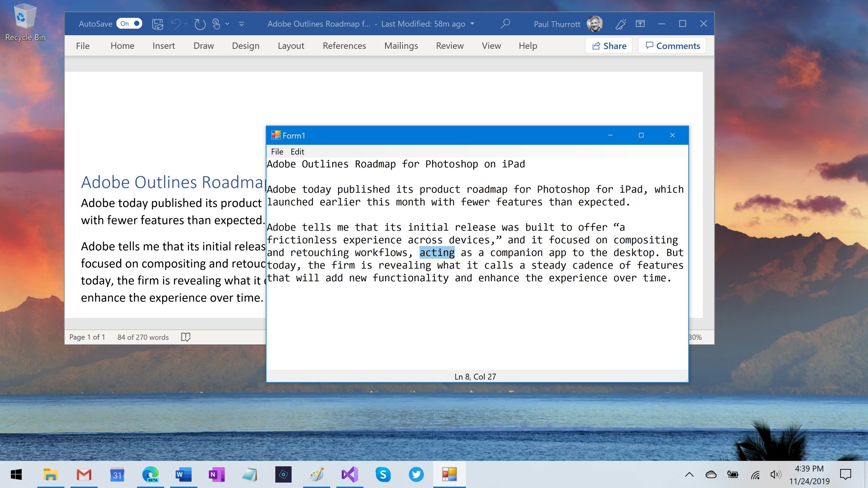The image size is (868, 488).
Task: Open the References ribbon tab
Action: click(x=344, y=46)
